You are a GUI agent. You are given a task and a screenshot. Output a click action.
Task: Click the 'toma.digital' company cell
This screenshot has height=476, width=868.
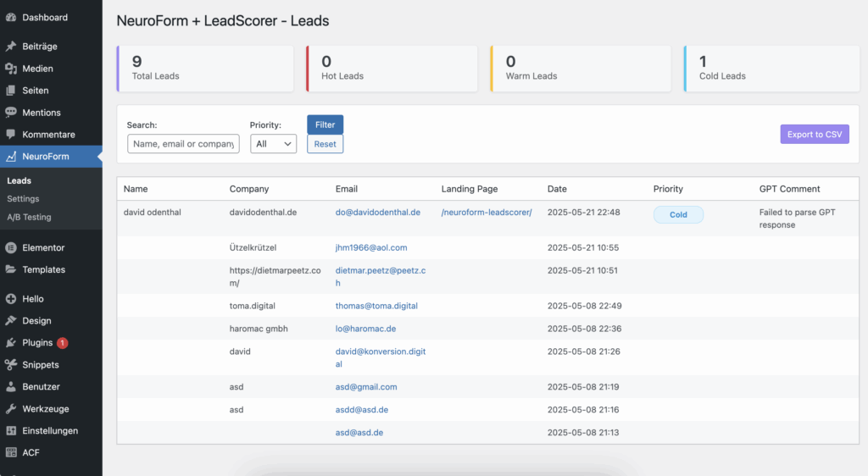tap(253, 306)
